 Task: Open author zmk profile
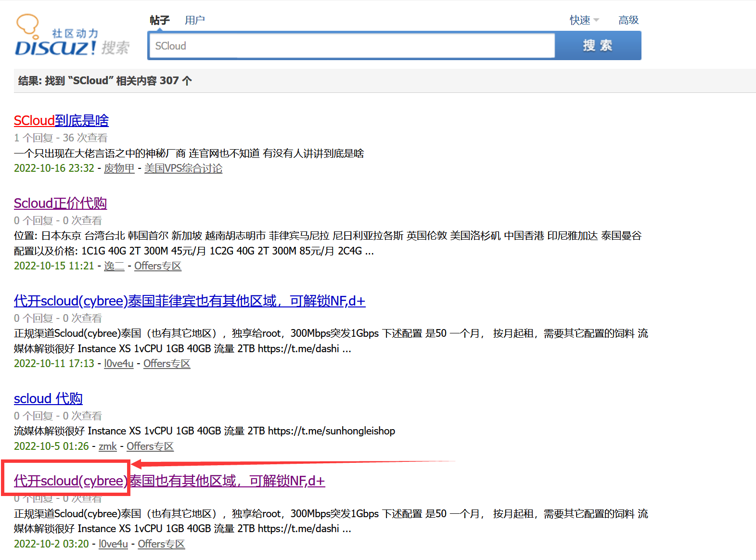(108, 446)
